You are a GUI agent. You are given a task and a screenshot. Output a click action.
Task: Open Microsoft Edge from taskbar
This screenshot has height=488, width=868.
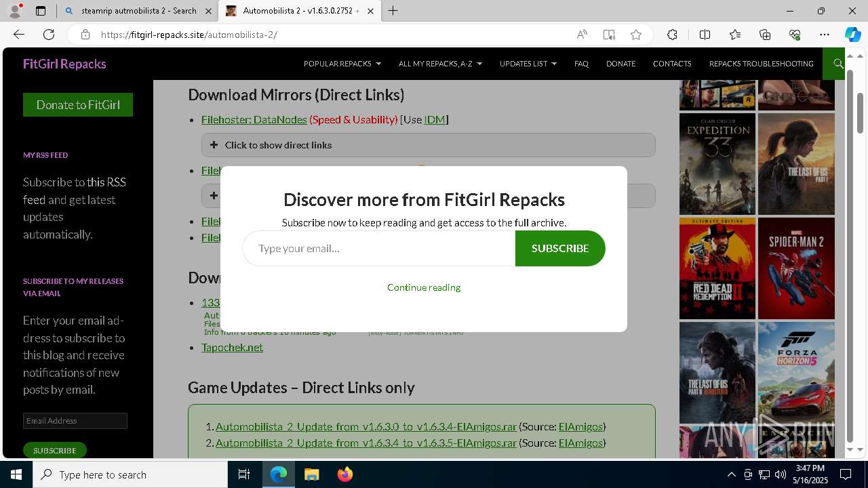click(x=279, y=474)
